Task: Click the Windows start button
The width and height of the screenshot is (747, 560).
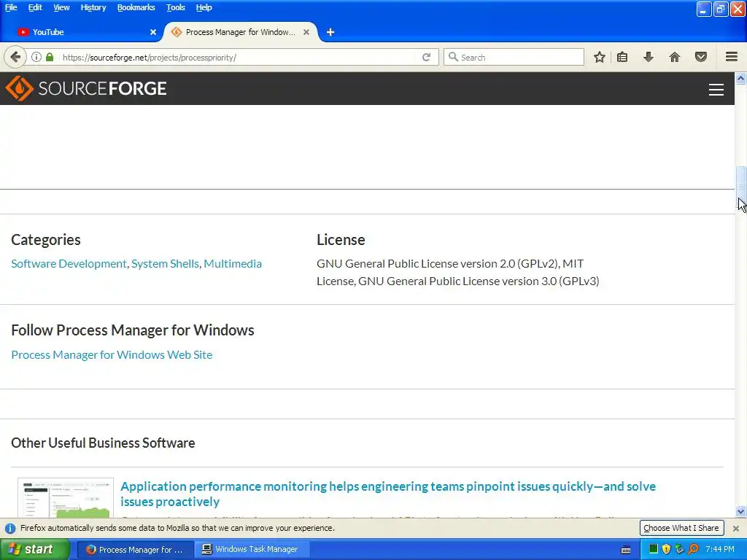Action: click(x=34, y=550)
